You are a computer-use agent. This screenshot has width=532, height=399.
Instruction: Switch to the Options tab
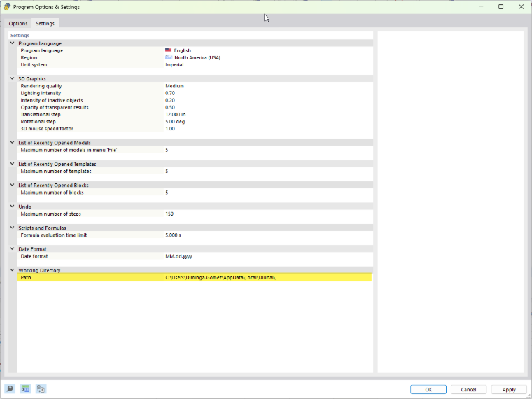[18, 23]
